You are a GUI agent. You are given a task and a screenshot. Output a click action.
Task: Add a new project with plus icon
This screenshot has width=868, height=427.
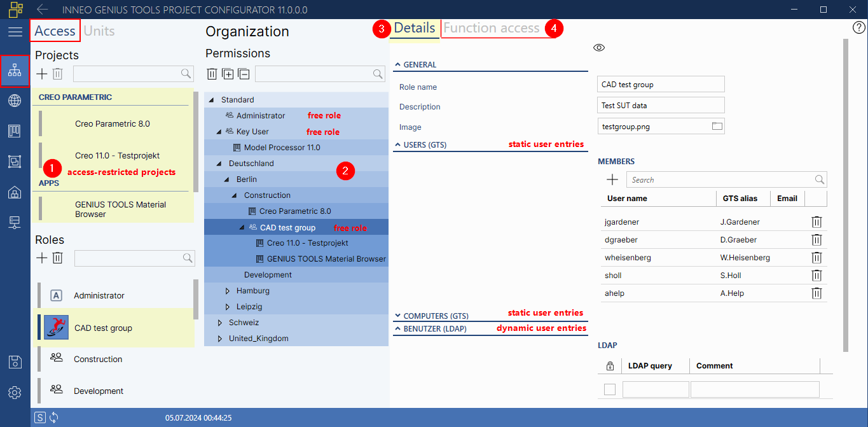tap(42, 74)
